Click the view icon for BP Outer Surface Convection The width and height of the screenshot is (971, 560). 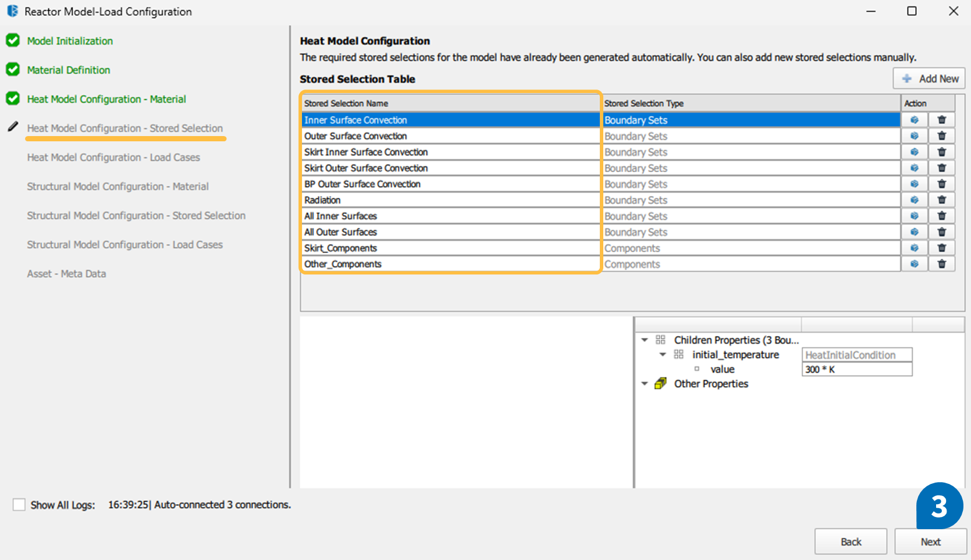point(915,184)
